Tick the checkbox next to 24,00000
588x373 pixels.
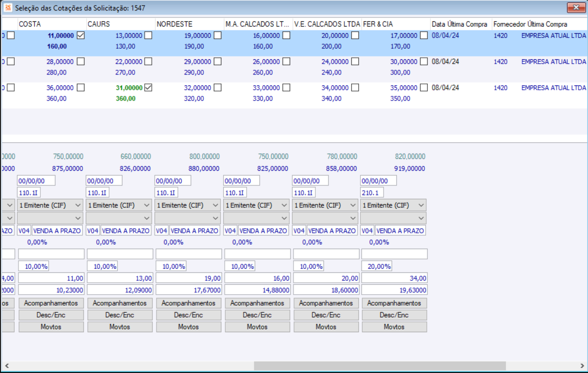[355, 62]
